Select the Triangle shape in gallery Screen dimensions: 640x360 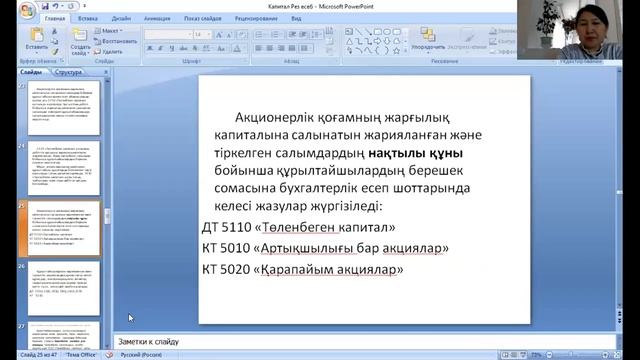tap(349, 41)
